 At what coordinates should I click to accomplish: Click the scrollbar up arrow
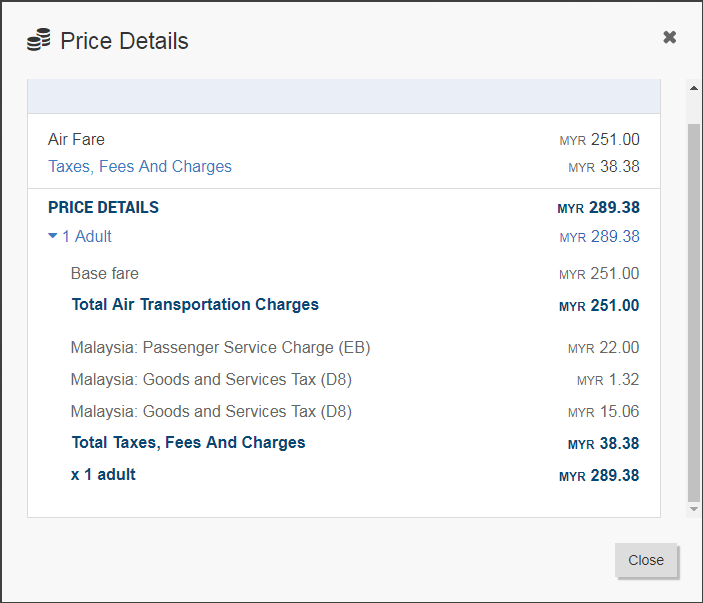[694, 88]
